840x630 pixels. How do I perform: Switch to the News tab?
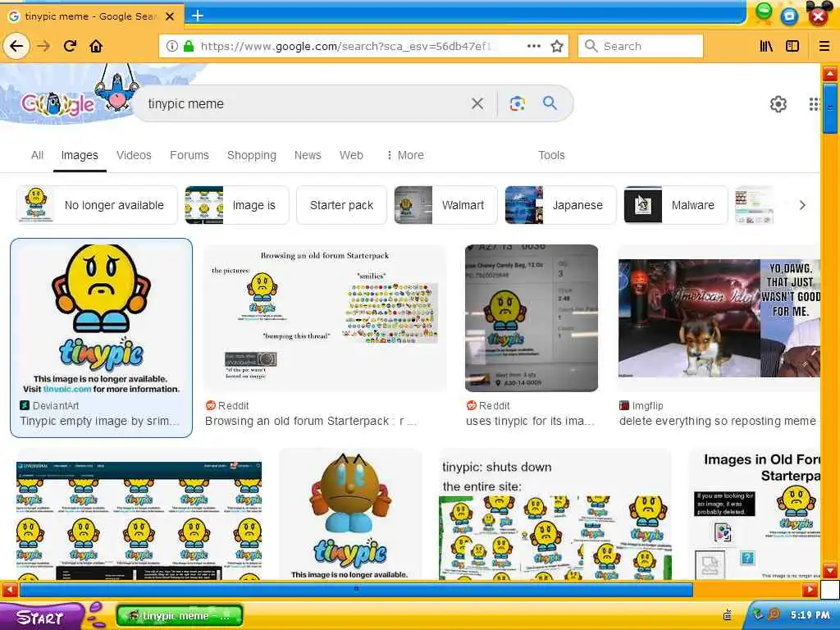click(308, 155)
